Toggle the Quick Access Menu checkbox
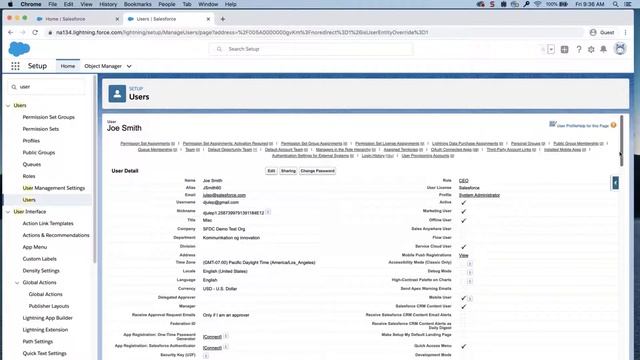The width and height of the screenshot is (640, 360). click(x=464, y=346)
